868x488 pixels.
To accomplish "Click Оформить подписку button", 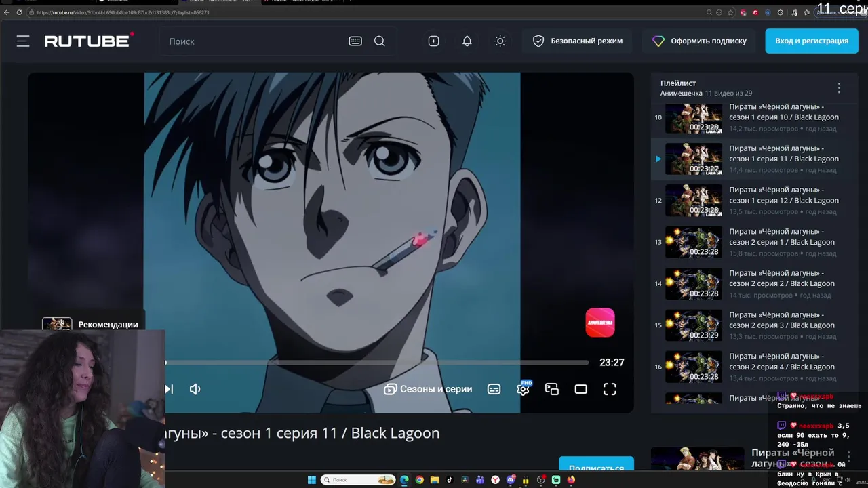I will 699,41.
